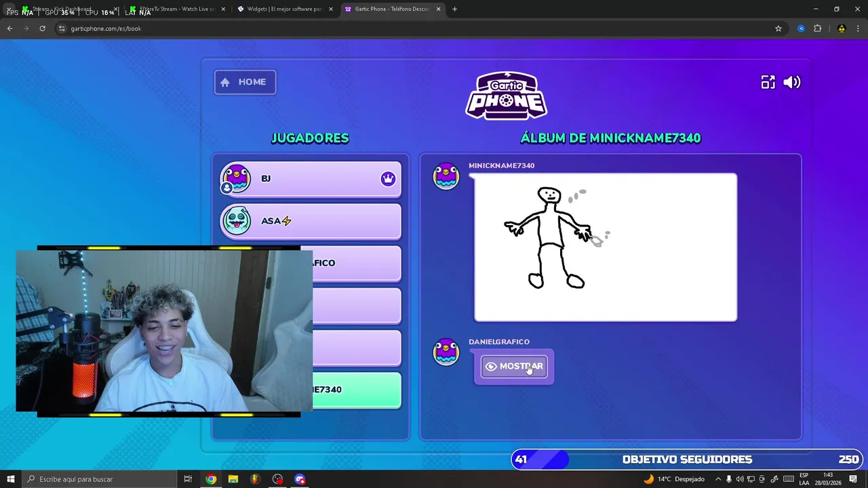Click DANIELGRAFICO's avatar in the album
This screenshot has height=488, width=868.
click(446, 352)
